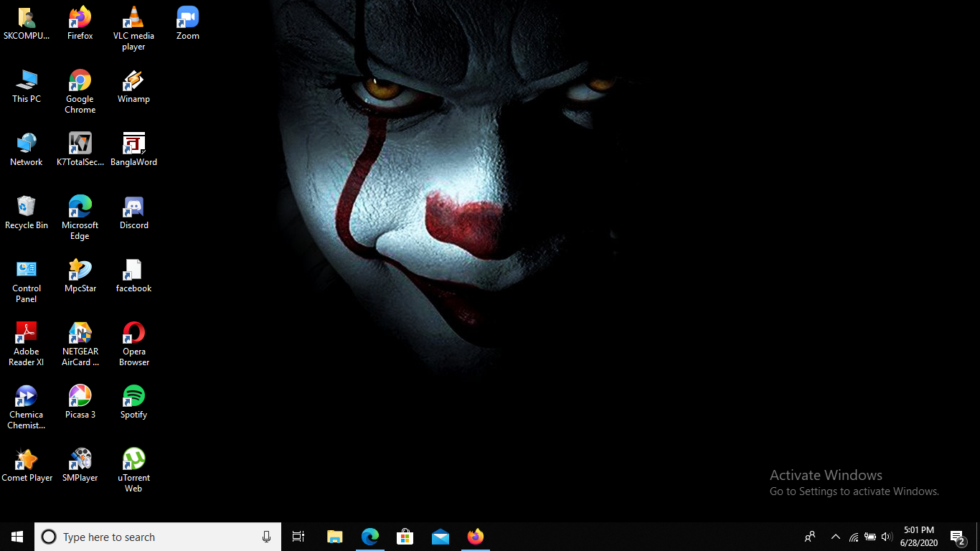Select the K7TotalSecurity shortcut

coord(80,150)
